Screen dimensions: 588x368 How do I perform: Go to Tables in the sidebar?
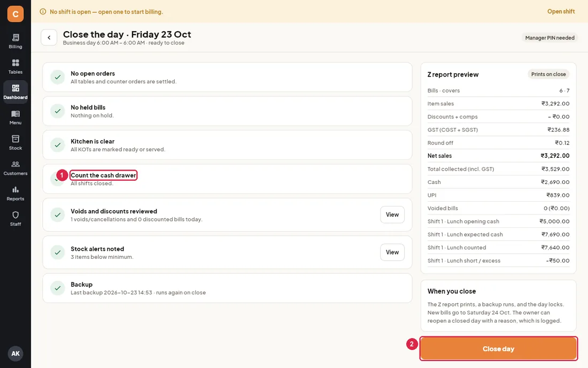[16, 66]
